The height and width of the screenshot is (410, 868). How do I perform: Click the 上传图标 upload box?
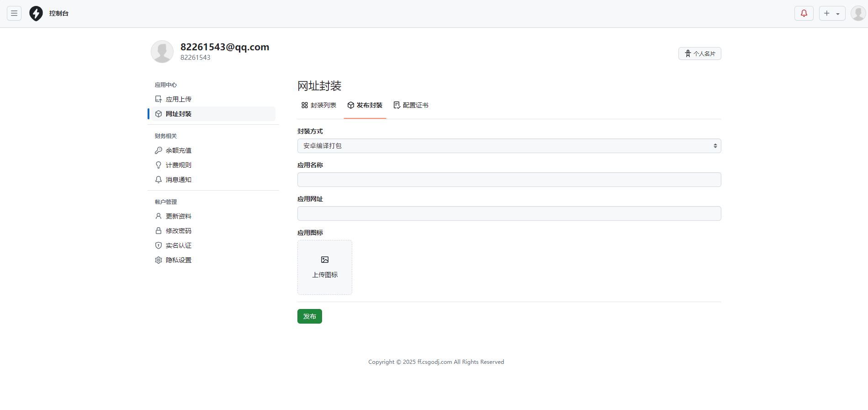tap(325, 267)
